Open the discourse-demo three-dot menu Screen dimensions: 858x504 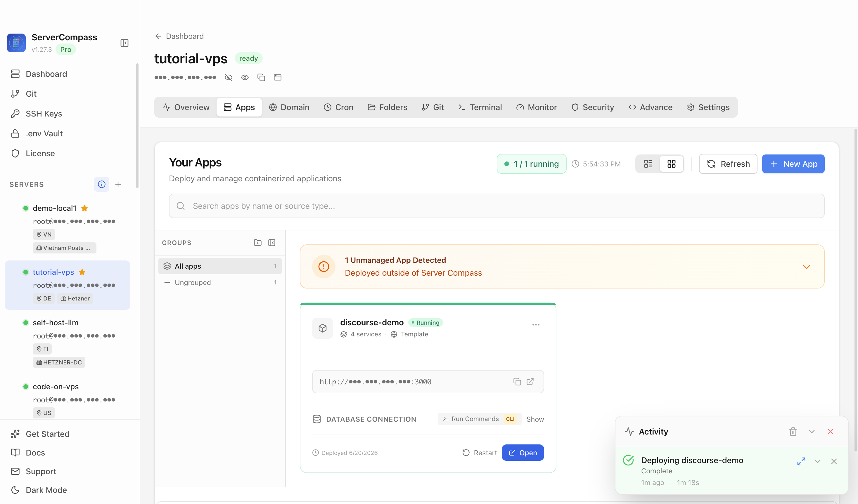point(536,325)
